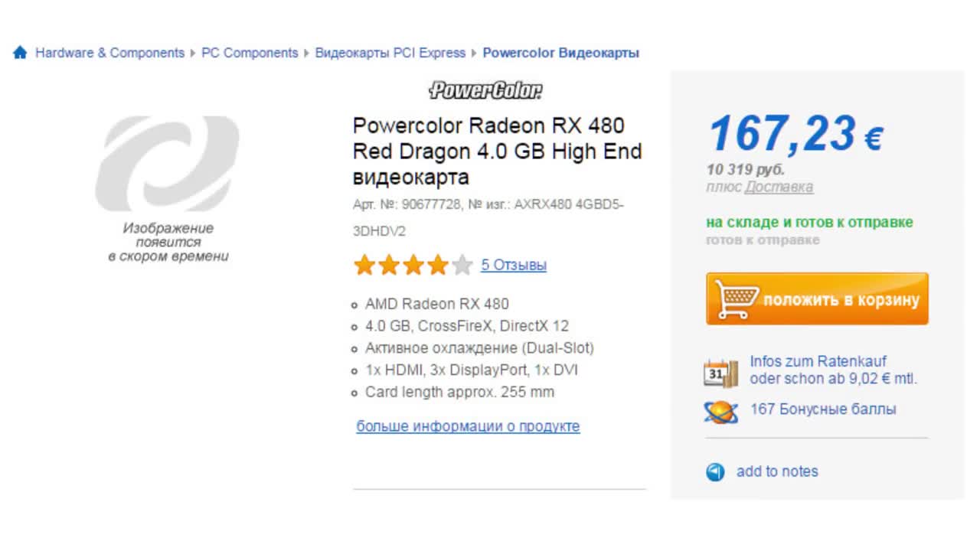The image size is (980, 551).
Task: Select Powercolor Видеокарты breadcrumb
Action: (561, 53)
